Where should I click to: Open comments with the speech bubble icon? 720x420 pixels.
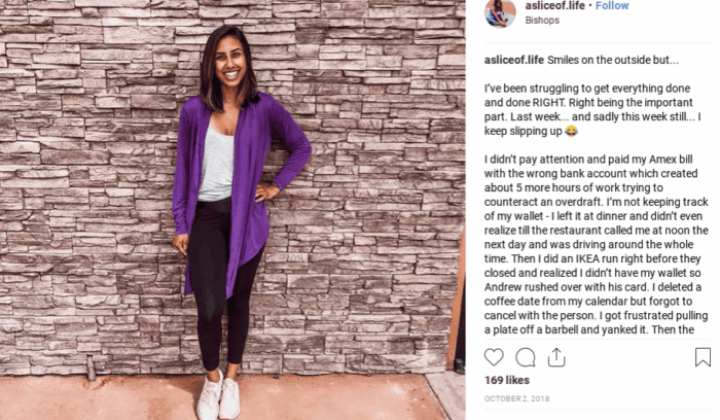click(x=525, y=357)
